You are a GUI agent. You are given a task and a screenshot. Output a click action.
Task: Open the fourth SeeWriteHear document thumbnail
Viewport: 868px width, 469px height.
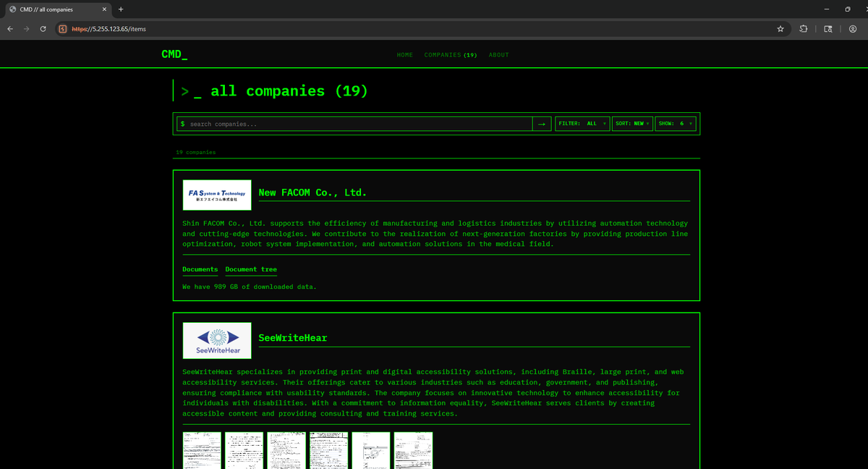pyautogui.click(x=328, y=450)
